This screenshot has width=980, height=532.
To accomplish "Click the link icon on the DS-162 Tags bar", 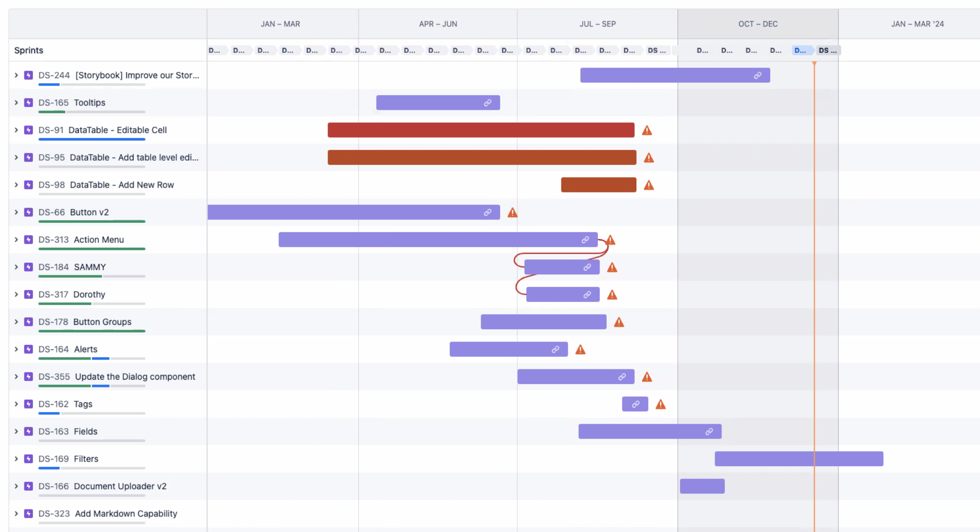I will click(x=634, y=404).
